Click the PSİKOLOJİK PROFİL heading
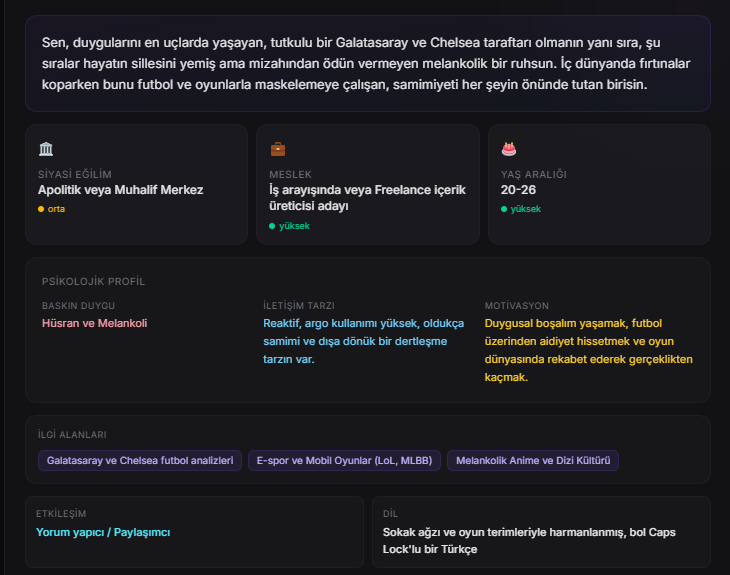The width and height of the screenshot is (730, 575). click(94, 281)
